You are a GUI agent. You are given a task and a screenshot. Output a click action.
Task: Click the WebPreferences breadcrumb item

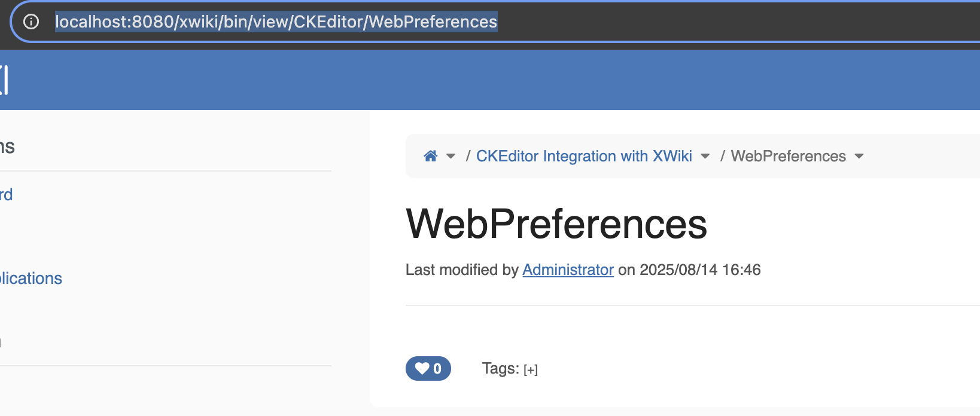point(788,156)
